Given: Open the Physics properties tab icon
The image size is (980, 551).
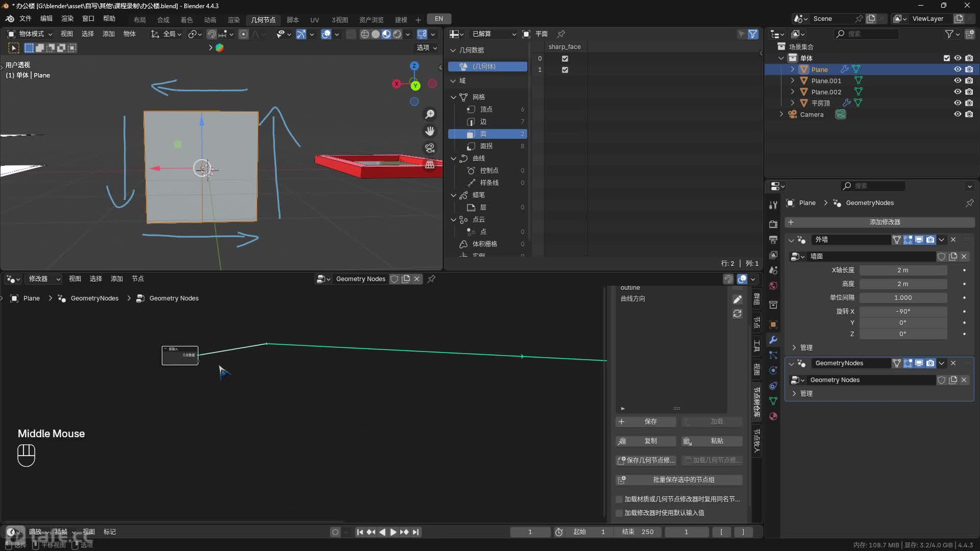Looking at the screenshot, I should [x=773, y=370].
